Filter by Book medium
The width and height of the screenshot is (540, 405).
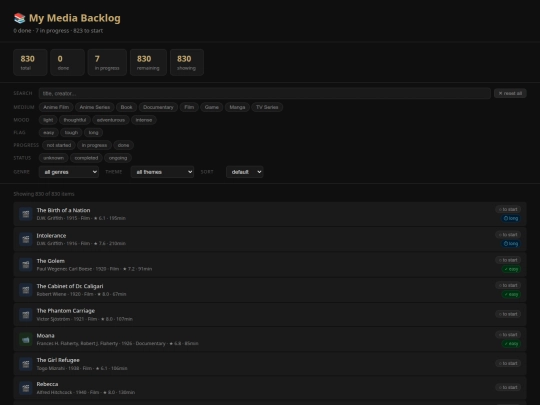pos(126,107)
